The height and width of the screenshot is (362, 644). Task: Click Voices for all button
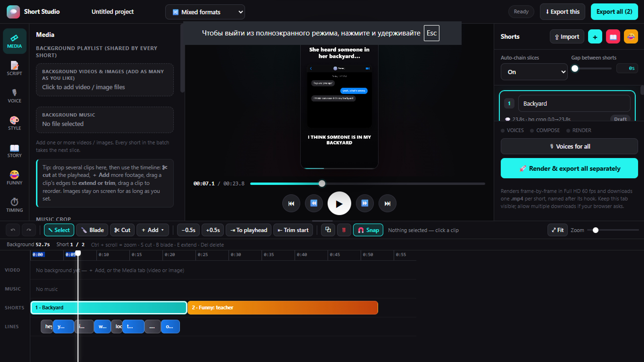[569, 146]
